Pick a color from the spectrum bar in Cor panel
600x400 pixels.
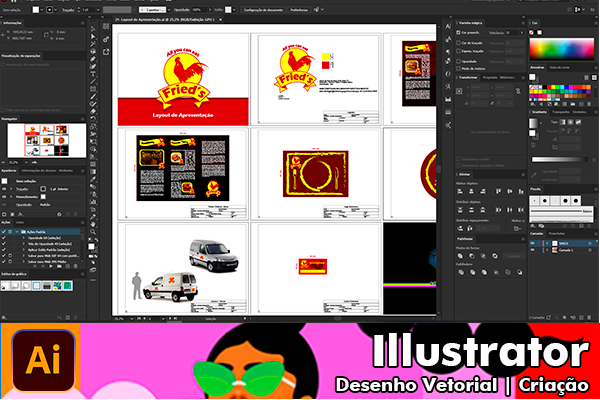pyautogui.click(x=561, y=49)
